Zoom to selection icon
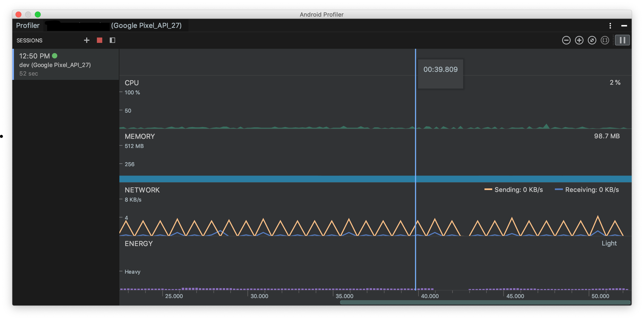This screenshot has height=320, width=644. [x=605, y=40]
